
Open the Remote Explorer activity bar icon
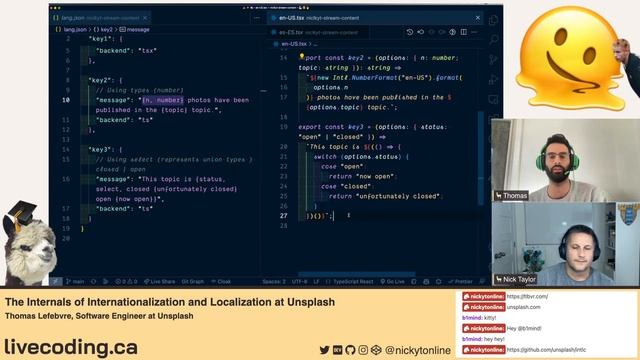(x=493, y=99)
